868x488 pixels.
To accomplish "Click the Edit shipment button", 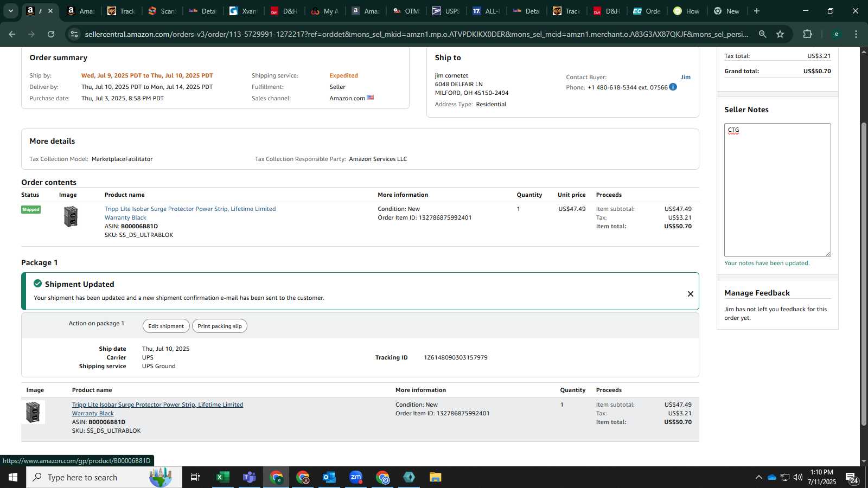I will point(166,326).
